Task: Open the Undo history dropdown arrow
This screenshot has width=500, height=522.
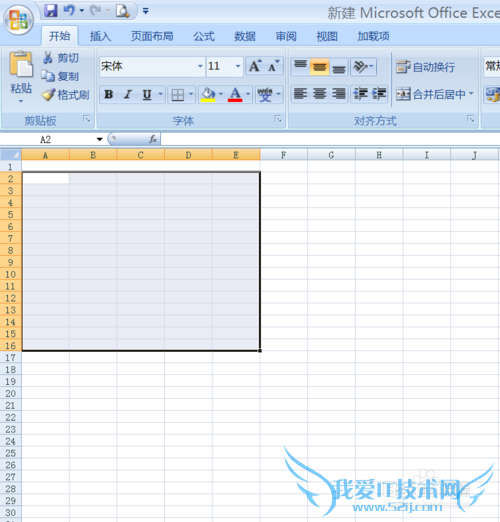Action: point(81,11)
